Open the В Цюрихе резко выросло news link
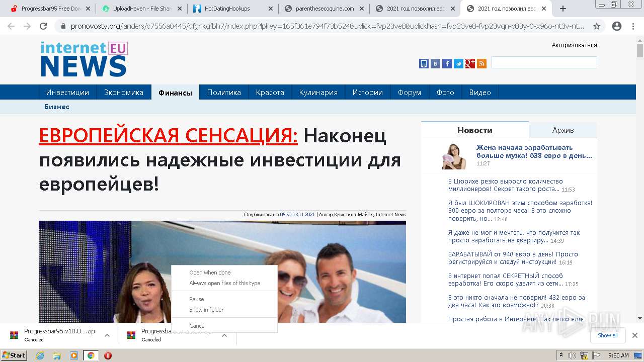This screenshot has height=362, width=644. coord(506,185)
